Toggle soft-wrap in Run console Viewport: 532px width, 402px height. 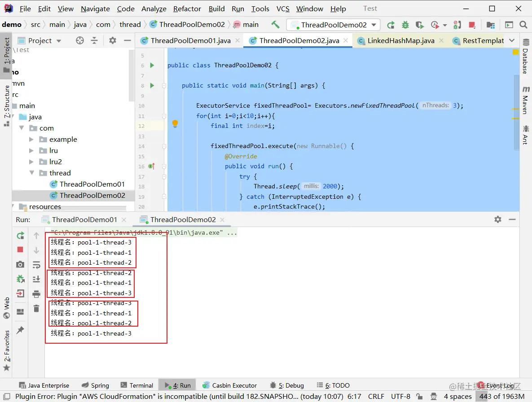click(36, 265)
